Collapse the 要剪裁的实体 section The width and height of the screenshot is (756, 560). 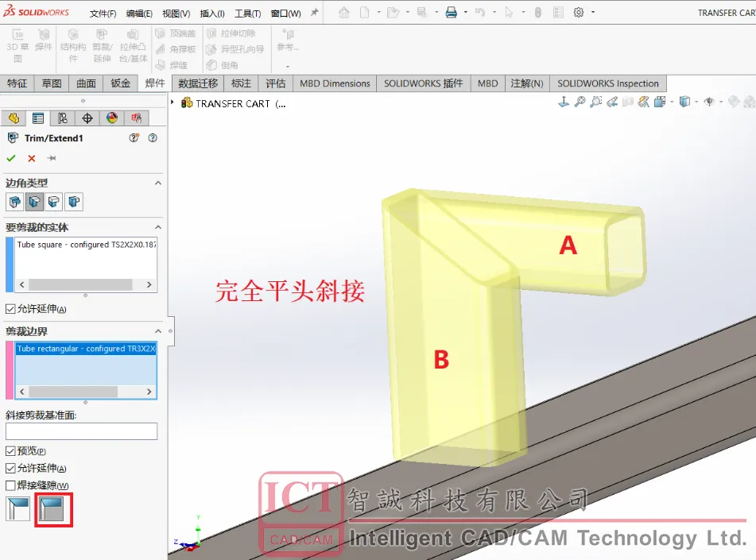(157, 227)
